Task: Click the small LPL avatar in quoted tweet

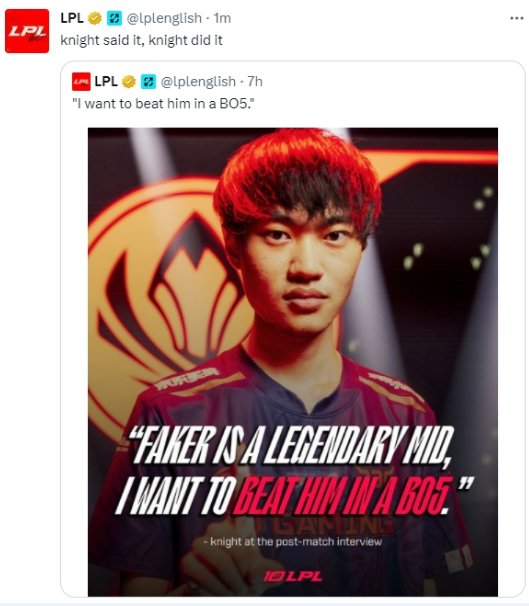Action: coord(81,82)
